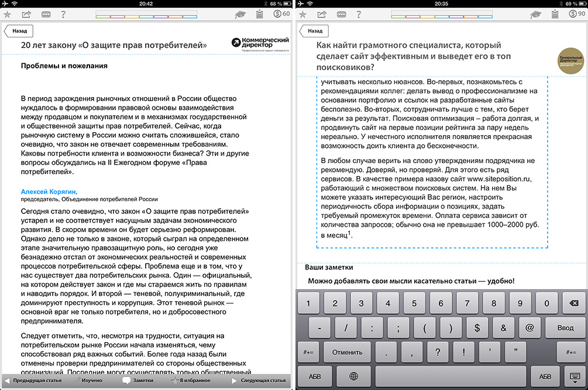Viewport: 588px width, 390px height.
Task: Tap the green segment of left progress bar
Action: coord(103,16)
